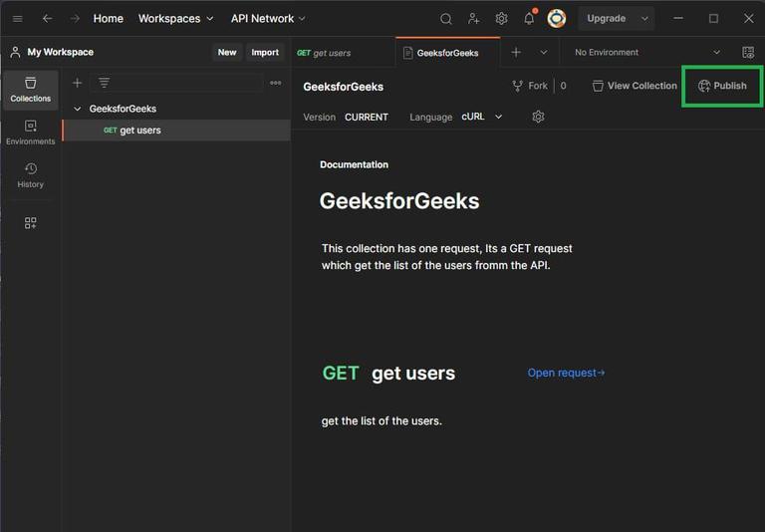The width and height of the screenshot is (765, 532).
Task: Open the tab options chevron
Action: (x=544, y=52)
